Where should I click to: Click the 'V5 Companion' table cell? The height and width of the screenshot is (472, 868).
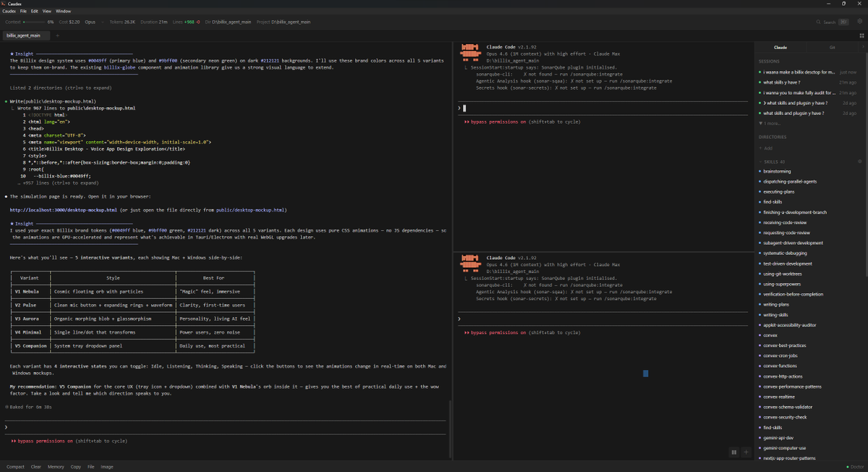(x=30, y=346)
